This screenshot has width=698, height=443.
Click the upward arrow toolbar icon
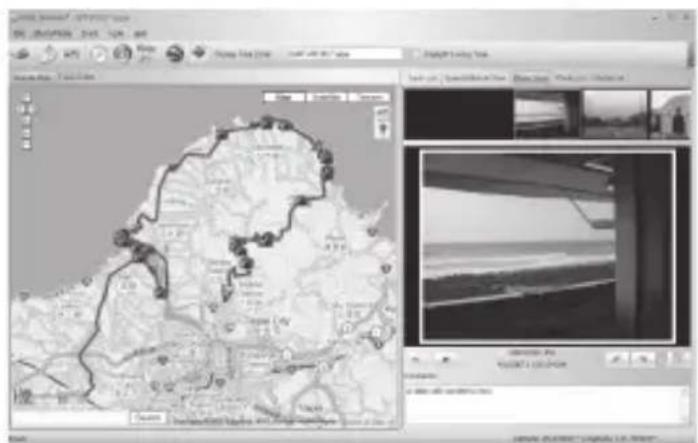coord(48,54)
